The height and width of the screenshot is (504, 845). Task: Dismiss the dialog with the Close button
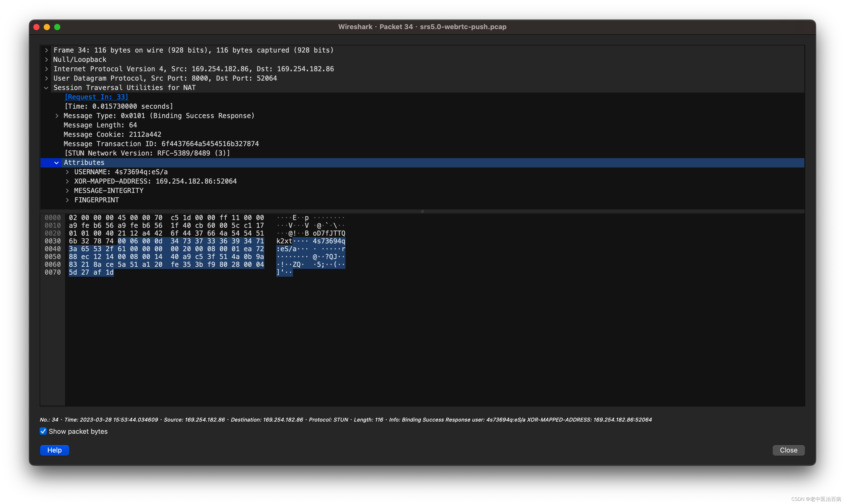pos(788,450)
